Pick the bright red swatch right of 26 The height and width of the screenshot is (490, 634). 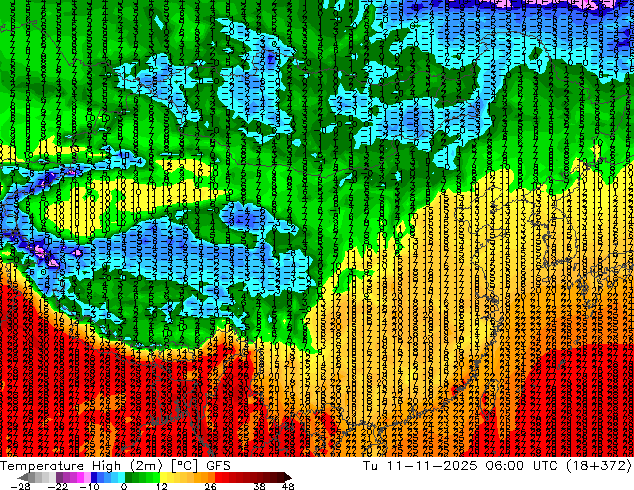[x=218, y=477]
